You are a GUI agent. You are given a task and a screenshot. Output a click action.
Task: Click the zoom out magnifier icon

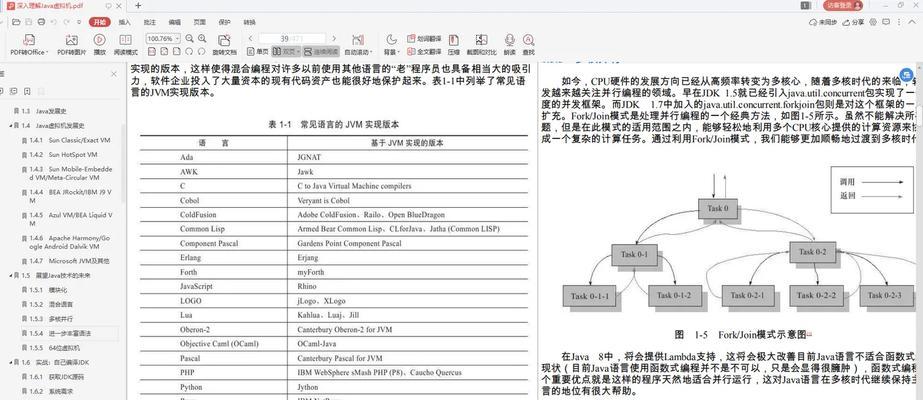190,38
